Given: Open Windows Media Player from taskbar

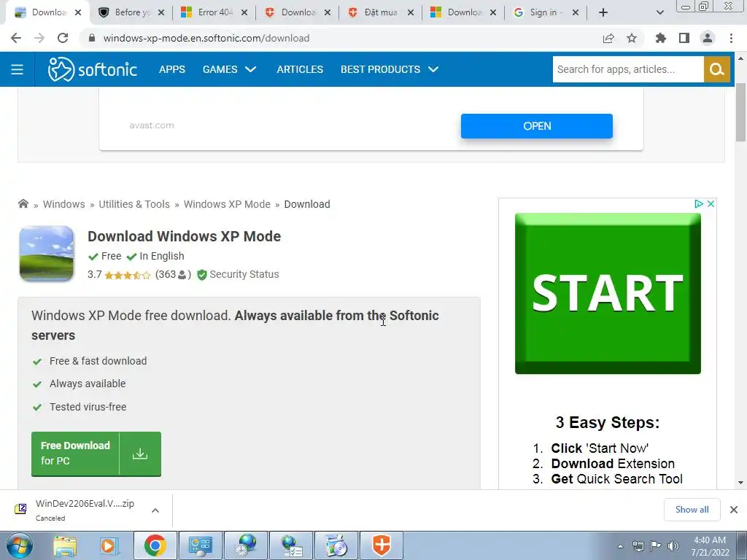Looking at the screenshot, I should click(x=109, y=545).
